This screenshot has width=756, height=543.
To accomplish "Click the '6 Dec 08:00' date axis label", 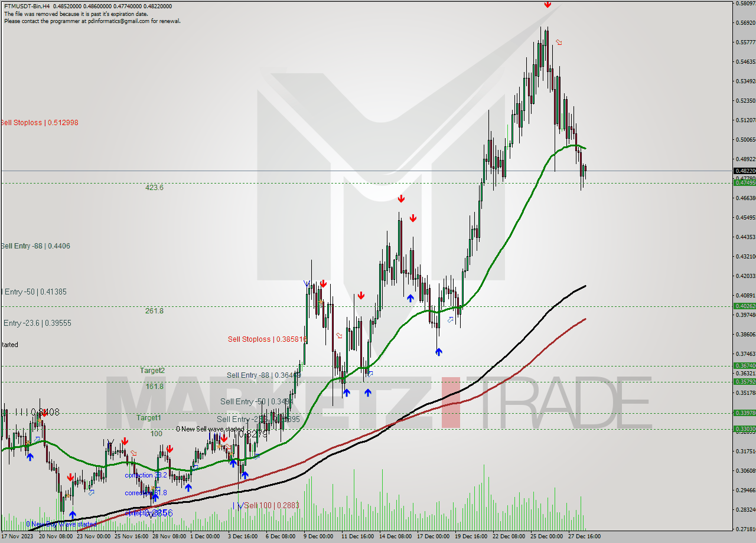I will coord(281,537).
